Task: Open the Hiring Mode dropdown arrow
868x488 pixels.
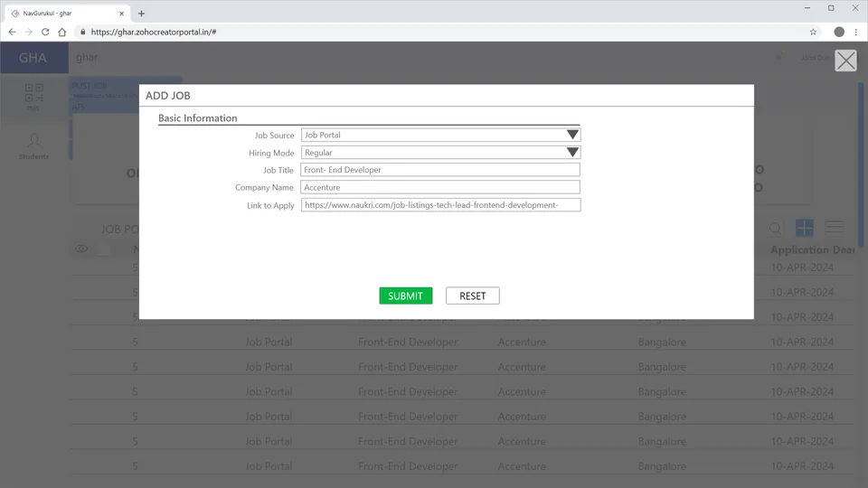Action: [572, 152]
